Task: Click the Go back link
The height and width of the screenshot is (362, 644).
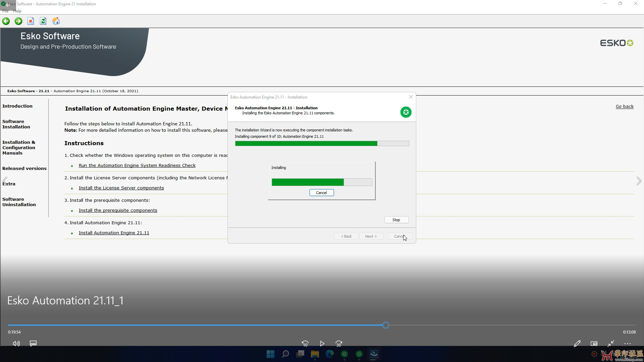Action: 625,107
